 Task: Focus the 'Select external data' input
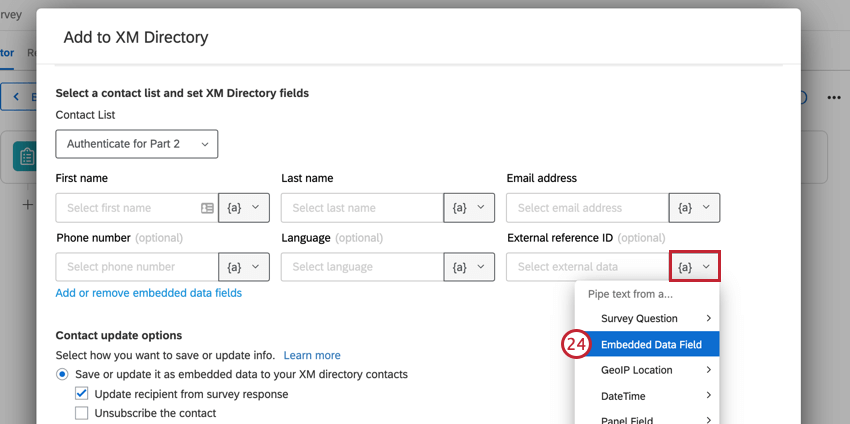(588, 267)
